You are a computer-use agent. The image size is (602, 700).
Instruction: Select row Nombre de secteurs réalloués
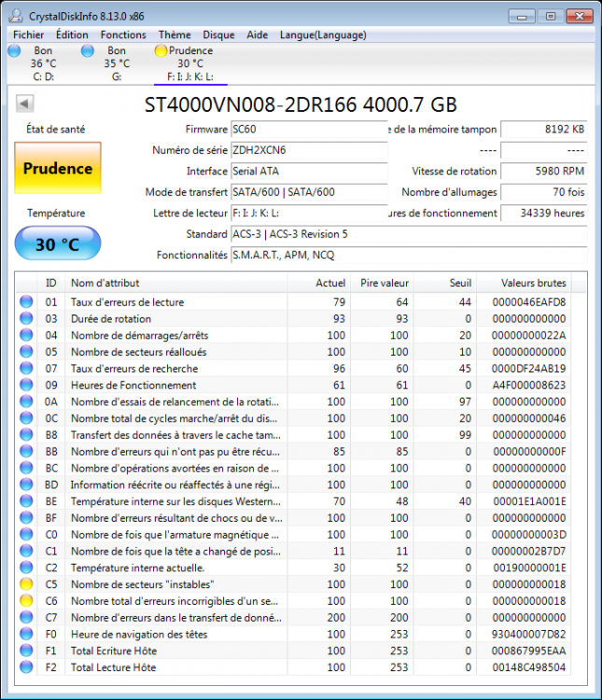[294, 352]
